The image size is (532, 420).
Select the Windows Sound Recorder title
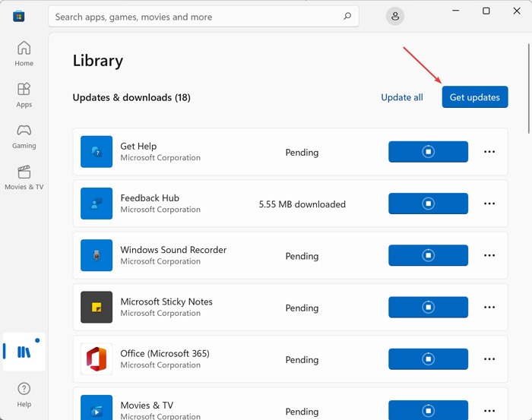[173, 250]
